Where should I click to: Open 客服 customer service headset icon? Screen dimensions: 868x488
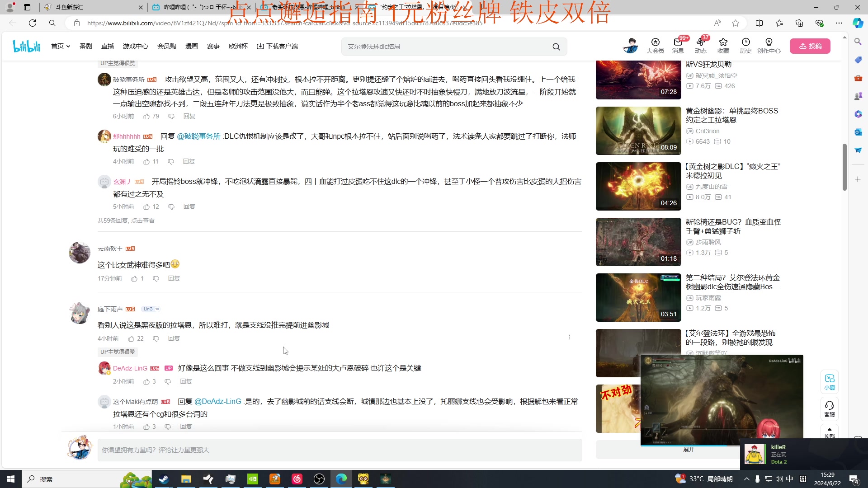(829, 408)
